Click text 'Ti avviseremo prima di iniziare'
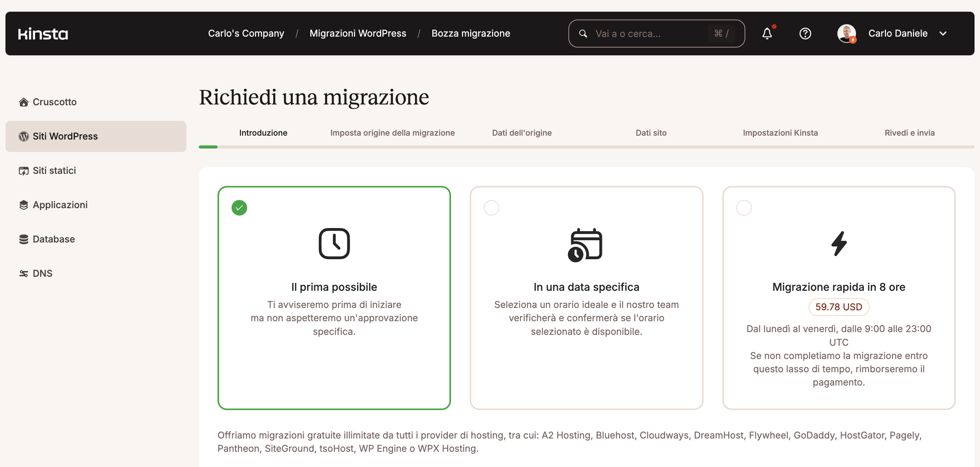The image size is (980, 467). (334, 305)
